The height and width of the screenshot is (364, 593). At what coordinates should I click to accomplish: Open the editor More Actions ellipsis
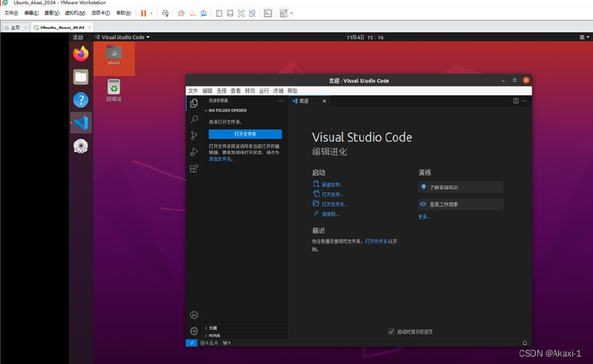point(524,101)
